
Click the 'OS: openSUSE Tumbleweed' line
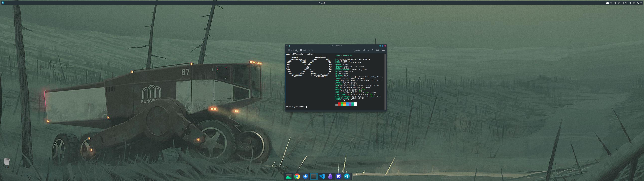pos(353,59)
